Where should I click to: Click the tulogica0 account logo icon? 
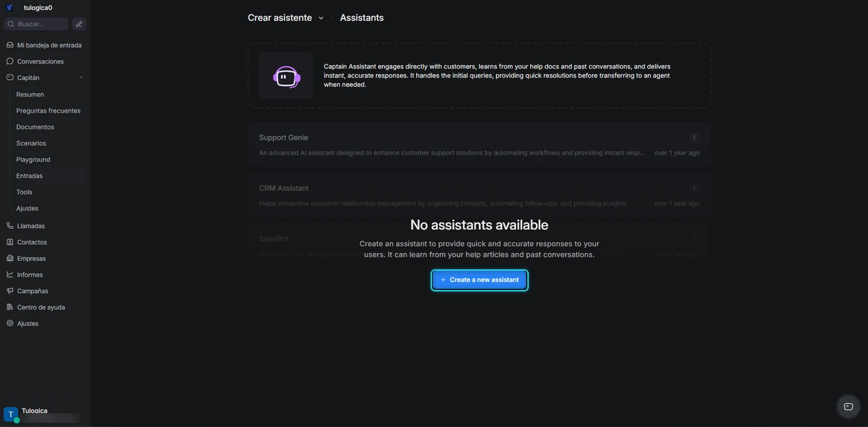point(9,7)
